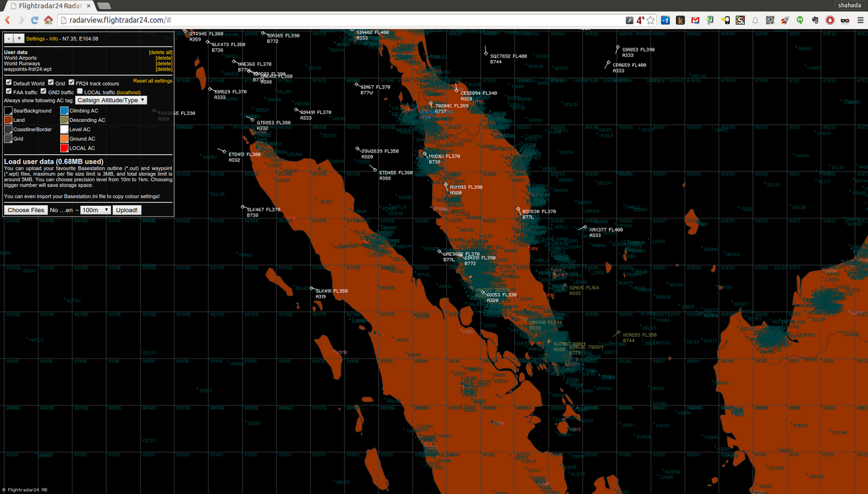Viewport: 868px width, 494px height.
Task: Click 'delete all' user data link
Action: point(161,53)
